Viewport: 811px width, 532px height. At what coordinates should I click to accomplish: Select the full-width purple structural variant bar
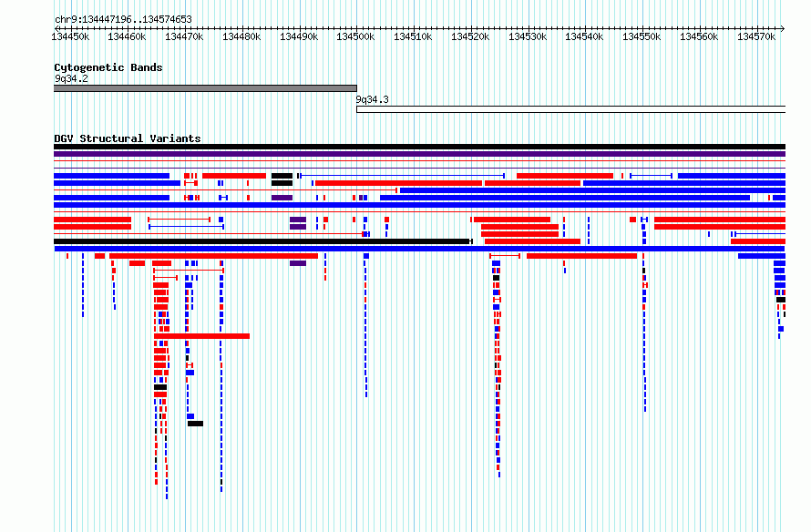point(419,154)
